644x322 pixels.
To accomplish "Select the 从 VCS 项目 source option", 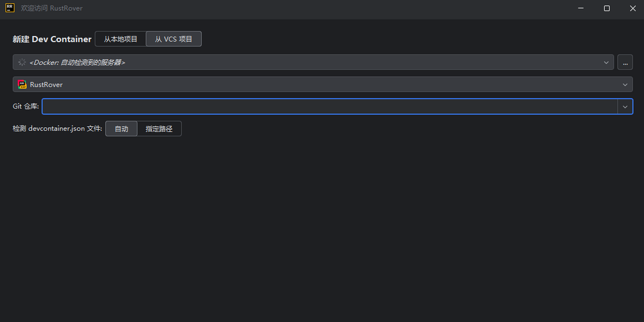I will [174, 39].
